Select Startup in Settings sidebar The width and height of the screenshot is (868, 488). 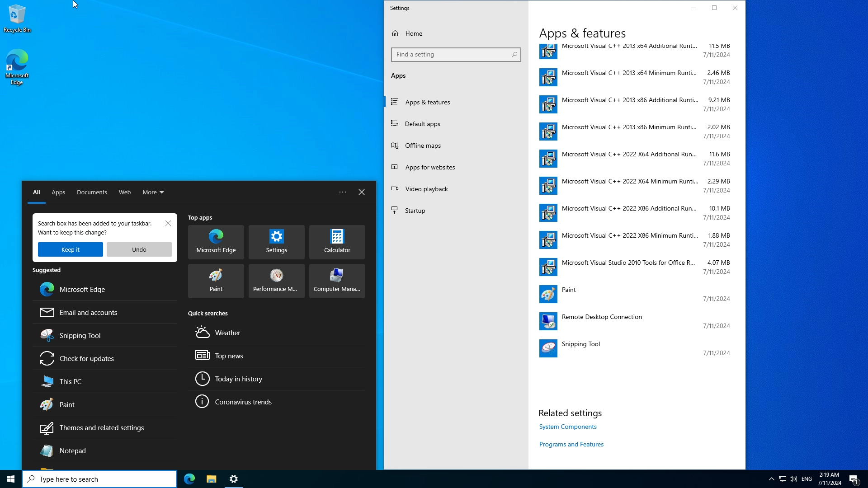point(415,211)
